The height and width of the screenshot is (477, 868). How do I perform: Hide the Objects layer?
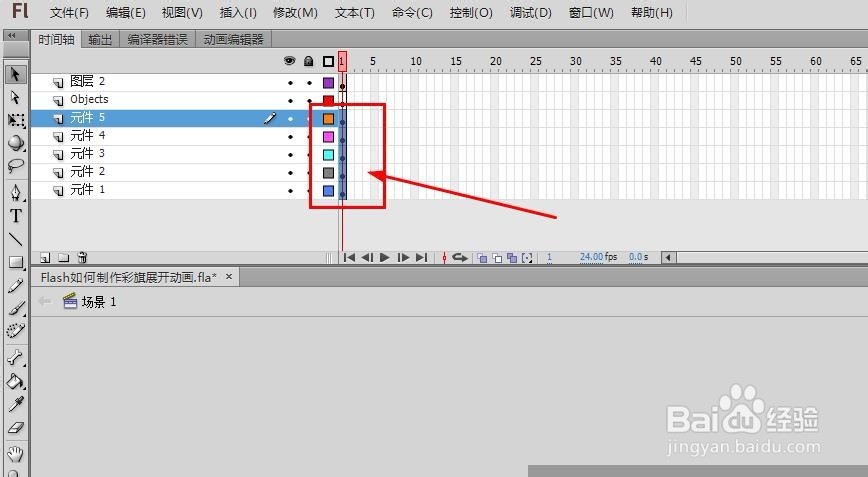[291, 101]
